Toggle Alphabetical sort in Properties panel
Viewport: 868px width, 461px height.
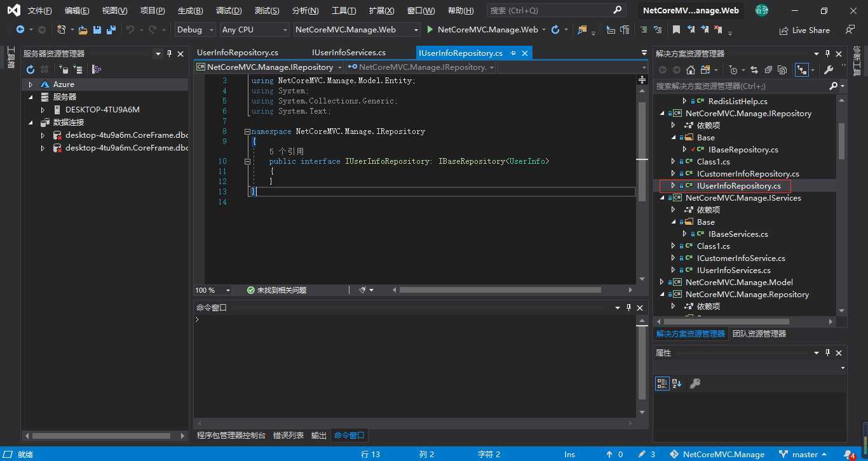click(677, 383)
